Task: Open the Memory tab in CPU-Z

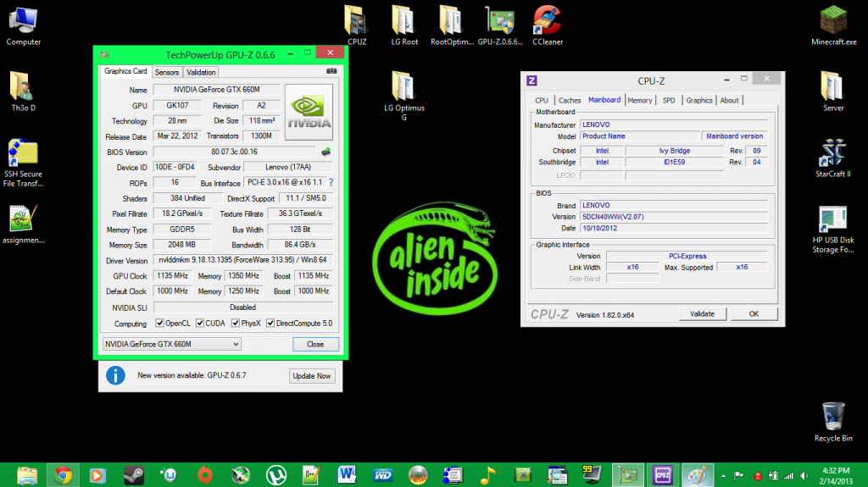Action: 640,100
